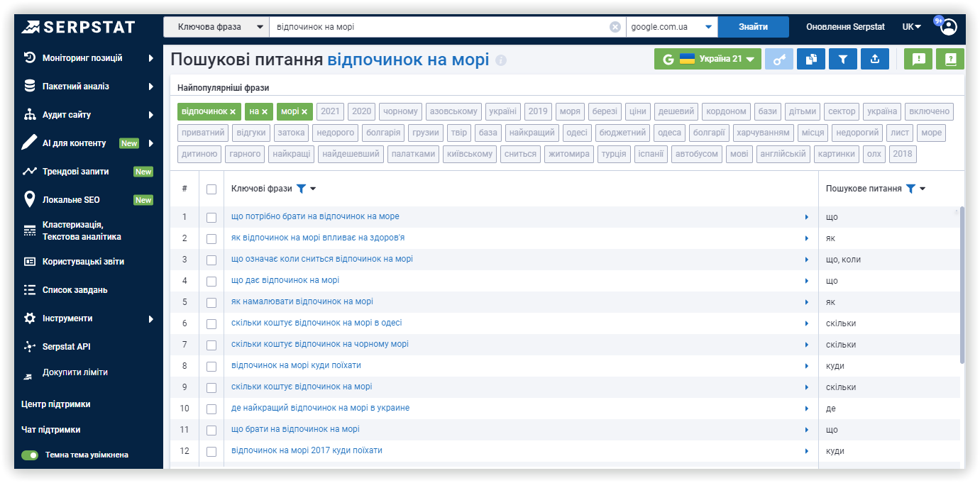Image resolution: width=980 pixels, height=483 pixels.
Task: Open Список завдань menu item
Action: (75, 290)
